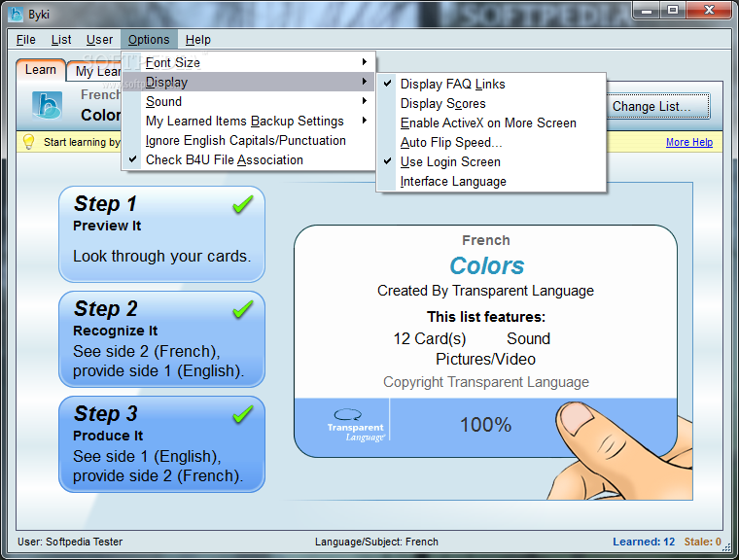Click the Step 2 green checkmark

tap(243, 310)
